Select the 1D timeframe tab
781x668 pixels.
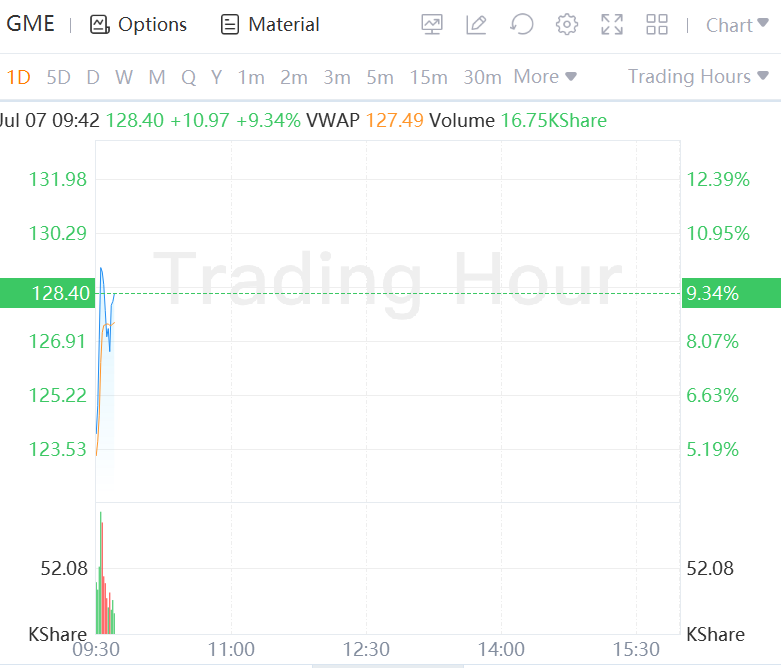18,77
